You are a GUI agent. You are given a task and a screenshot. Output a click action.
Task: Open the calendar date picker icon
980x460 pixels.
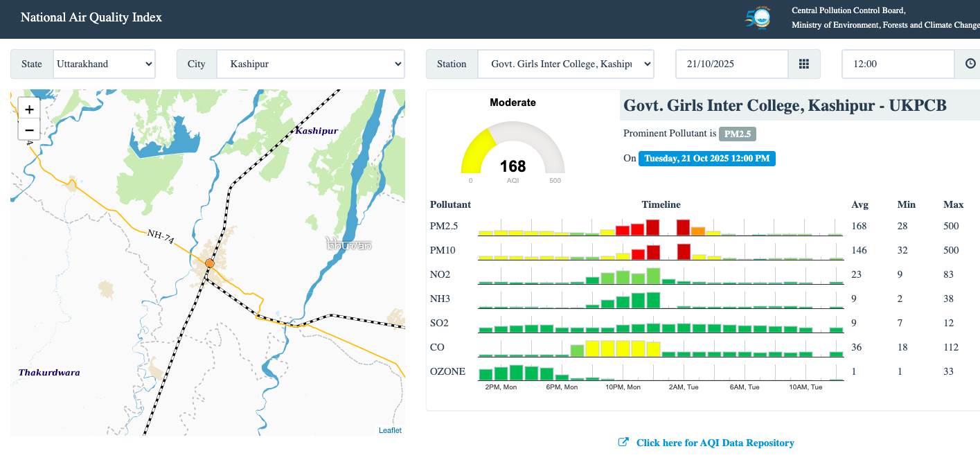(803, 64)
